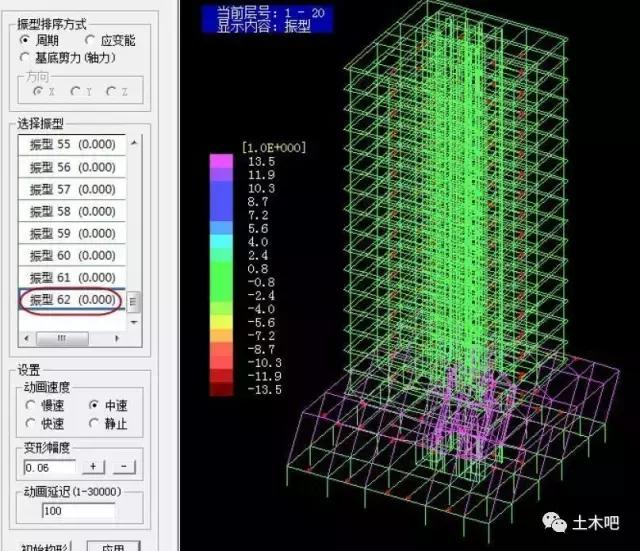640x551 pixels.
Task: Click the mode list scroll-up arrow
Action: click(x=134, y=143)
